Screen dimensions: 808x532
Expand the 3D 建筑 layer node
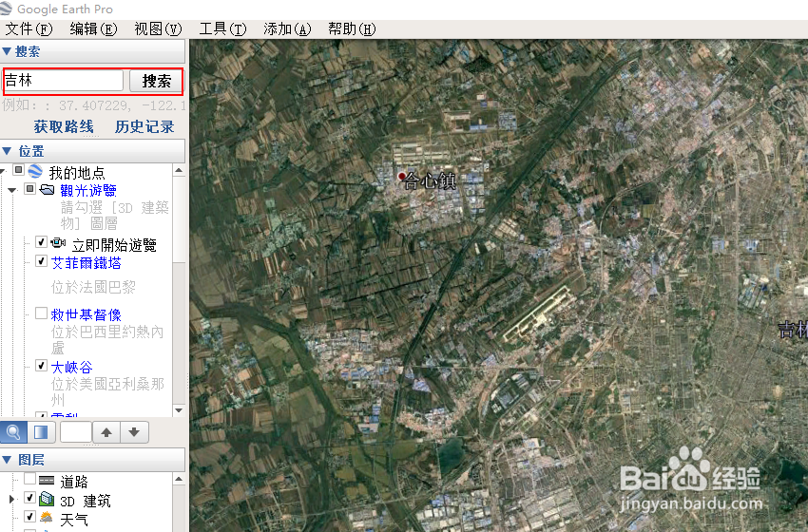(x=11, y=499)
